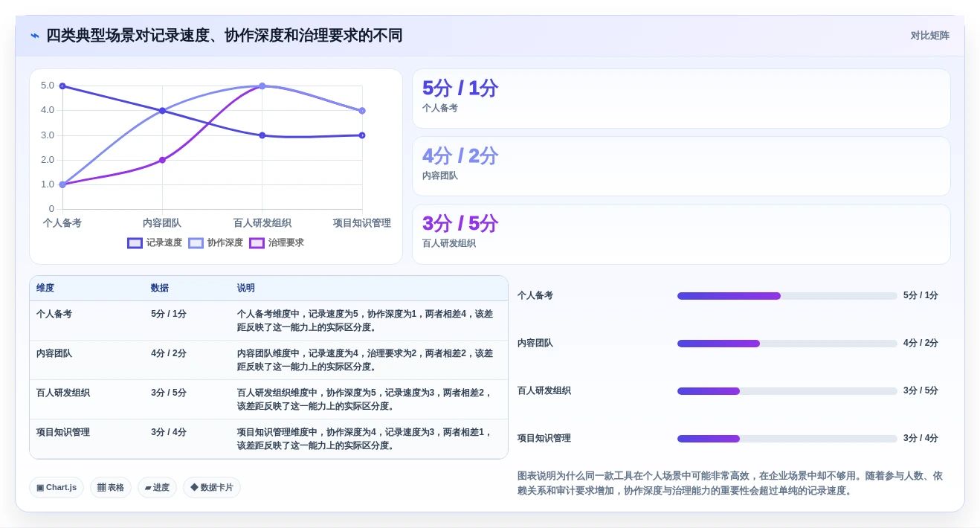Open the 5分 / 1分 个人备考 data card
Viewport: 980px width, 528px height.
681,98
